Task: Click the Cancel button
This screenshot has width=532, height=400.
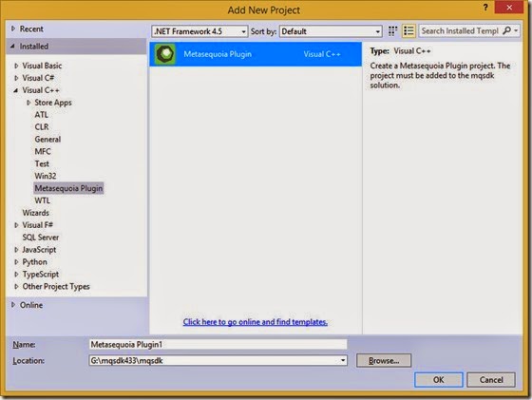Action: [x=491, y=380]
